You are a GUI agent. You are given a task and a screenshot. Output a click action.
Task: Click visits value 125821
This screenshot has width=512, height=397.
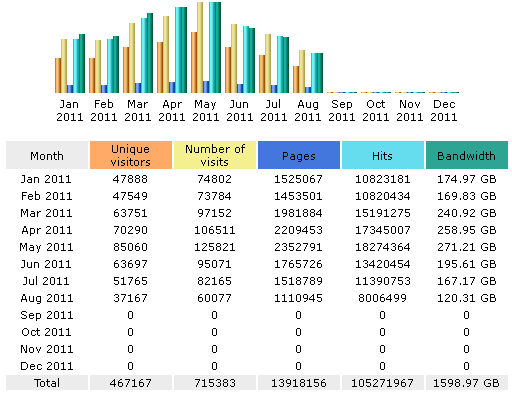coord(215,247)
